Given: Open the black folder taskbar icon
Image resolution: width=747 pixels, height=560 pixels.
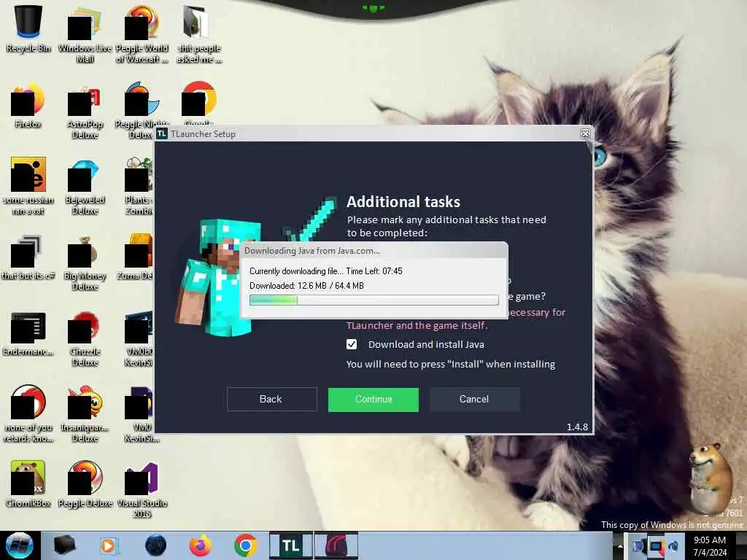Looking at the screenshot, I should point(64,545).
